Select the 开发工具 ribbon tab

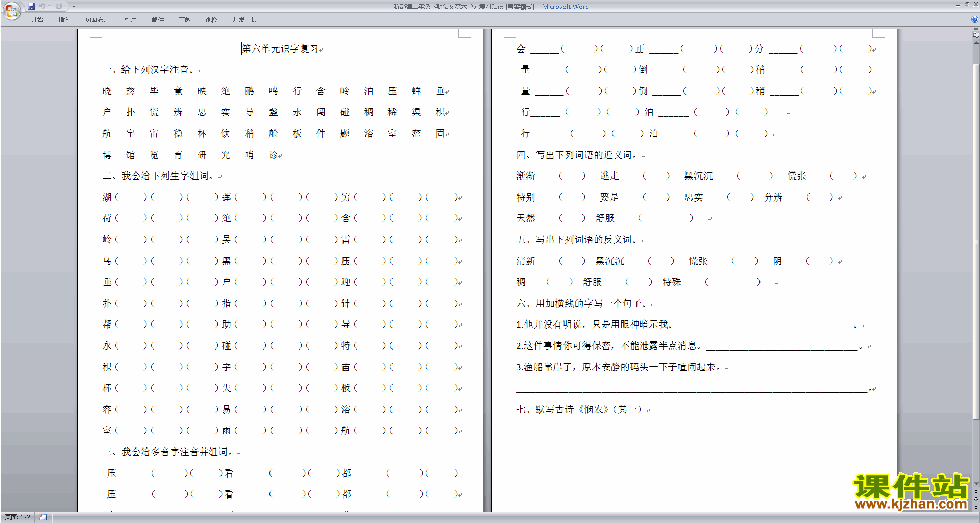244,19
